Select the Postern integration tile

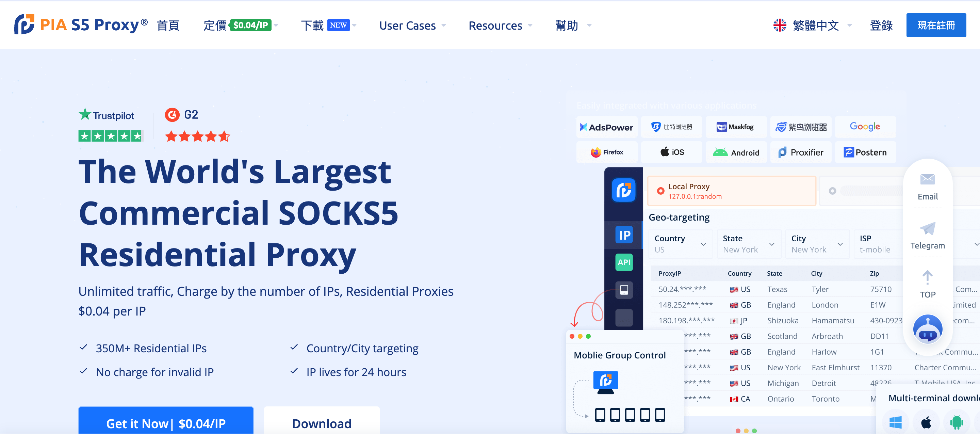click(x=865, y=152)
